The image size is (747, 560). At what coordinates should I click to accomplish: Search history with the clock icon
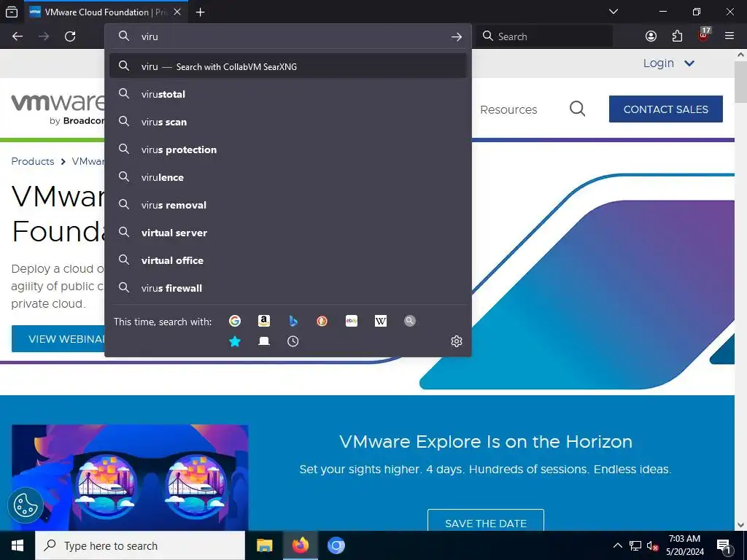coord(293,341)
